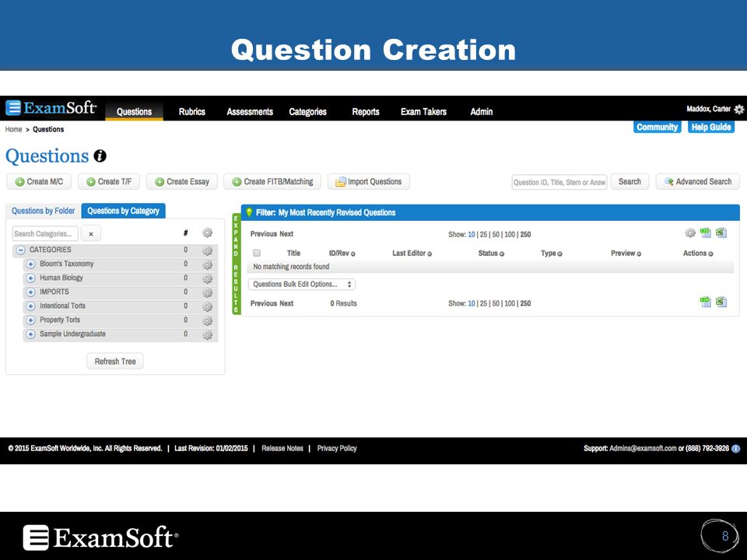Click the Create FITB/Matching button
This screenshot has height=560, width=747.
click(272, 182)
